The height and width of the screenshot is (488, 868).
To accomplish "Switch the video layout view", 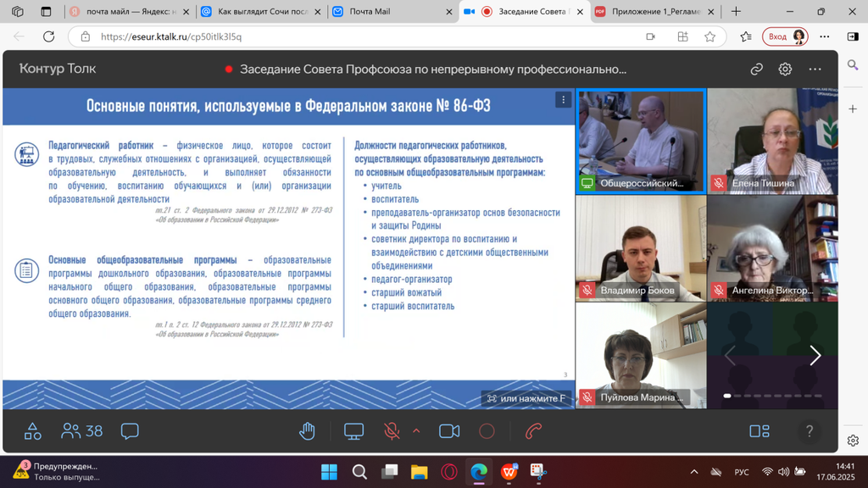I will coord(759,431).
